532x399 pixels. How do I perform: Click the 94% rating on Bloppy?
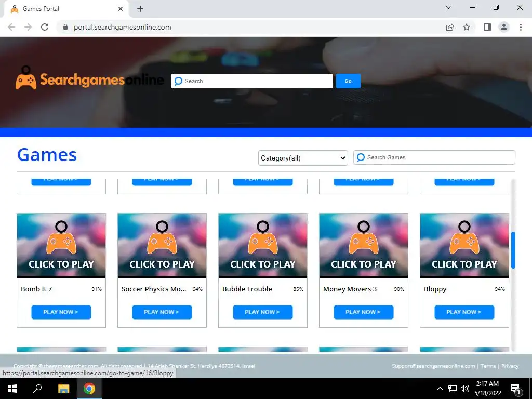500,289
